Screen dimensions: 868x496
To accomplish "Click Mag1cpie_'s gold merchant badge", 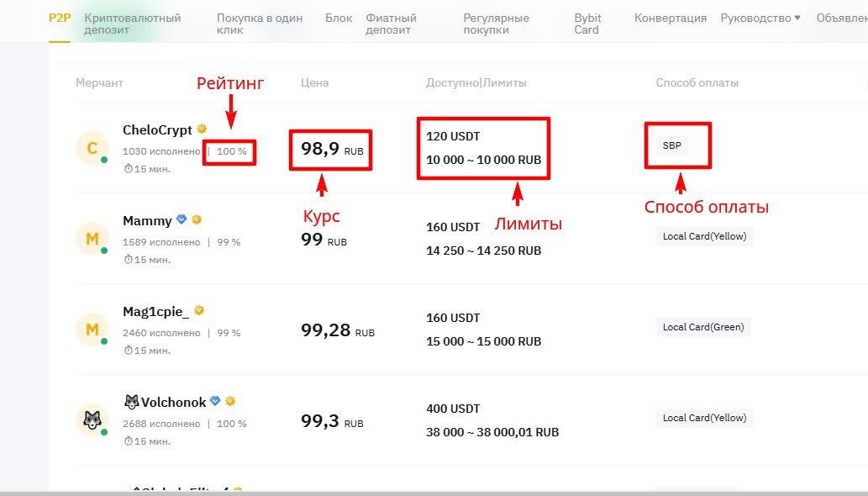I will pyautogui.click(x=199, y=311).
